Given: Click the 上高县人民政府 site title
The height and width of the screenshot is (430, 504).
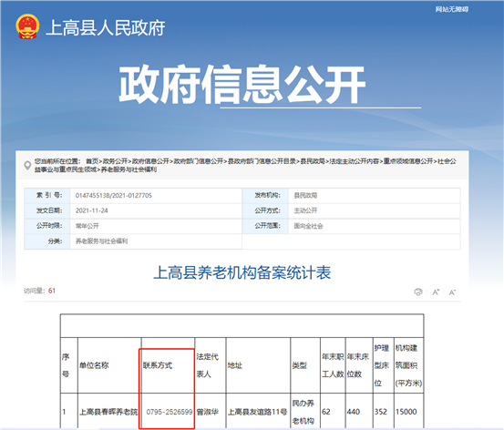Looking at the screenshot, I should click(106, 27).
